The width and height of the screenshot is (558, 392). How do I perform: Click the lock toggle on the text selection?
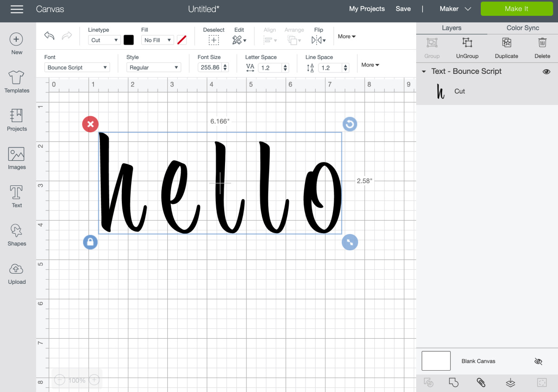(x=90, y=242)
